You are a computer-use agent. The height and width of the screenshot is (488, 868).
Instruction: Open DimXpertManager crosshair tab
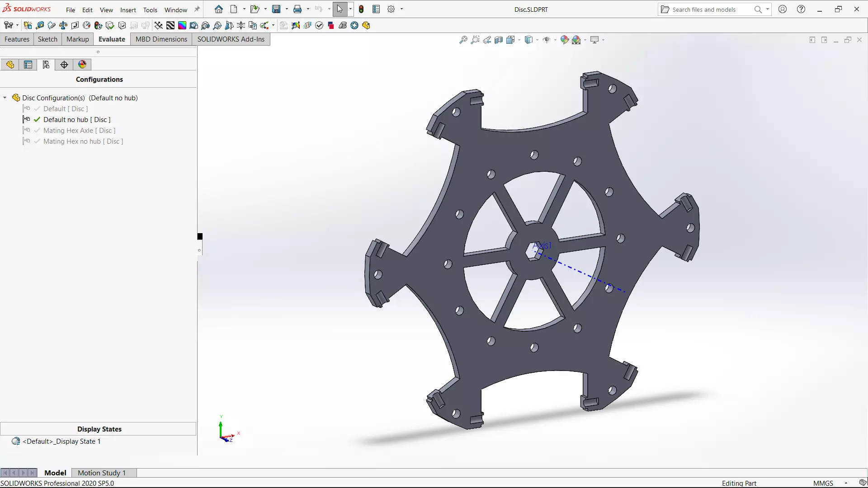coord(64,65)
